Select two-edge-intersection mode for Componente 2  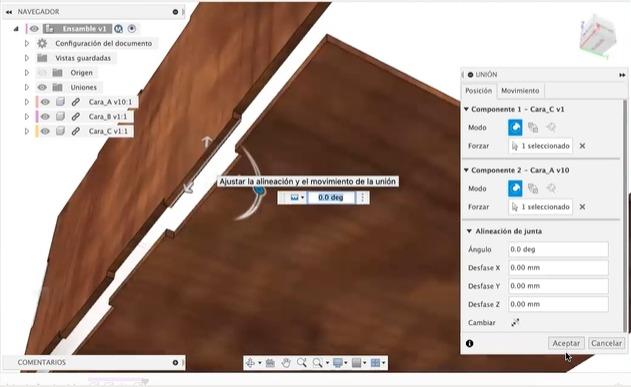(551, 188)
